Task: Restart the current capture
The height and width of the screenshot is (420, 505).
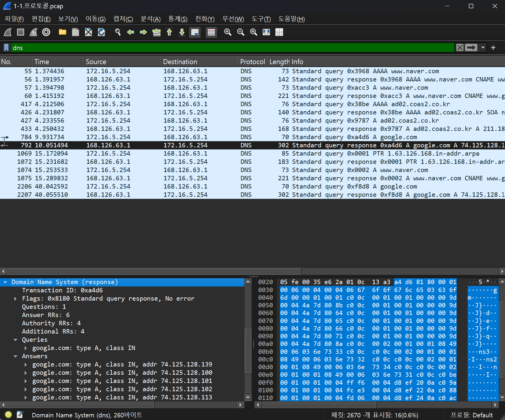Action: coord(34,32)
